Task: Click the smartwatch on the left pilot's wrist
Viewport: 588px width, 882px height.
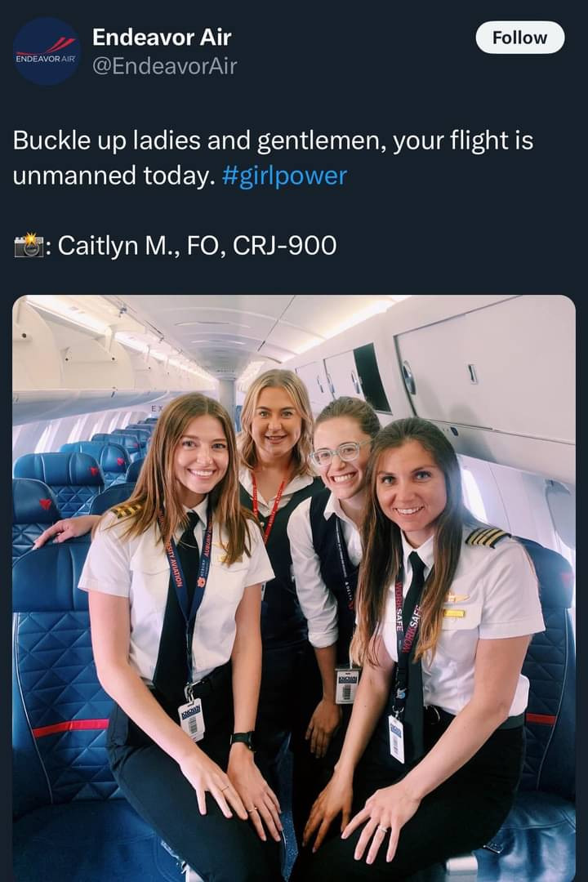Action: [x=243, y=740]
